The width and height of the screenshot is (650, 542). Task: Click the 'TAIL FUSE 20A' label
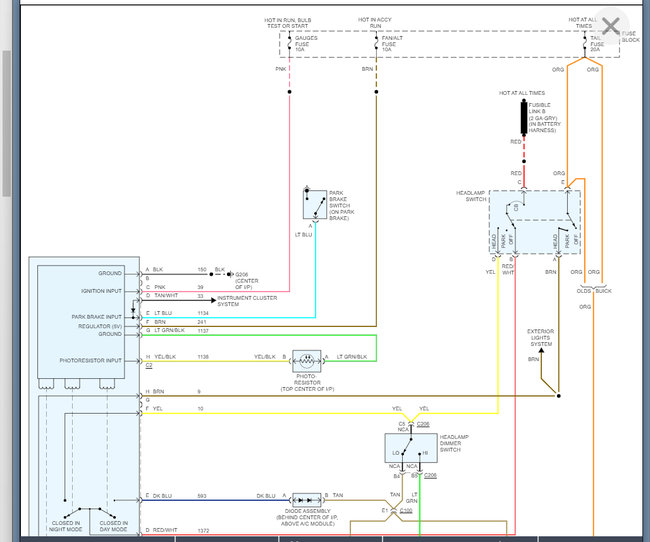pos(597,44)
